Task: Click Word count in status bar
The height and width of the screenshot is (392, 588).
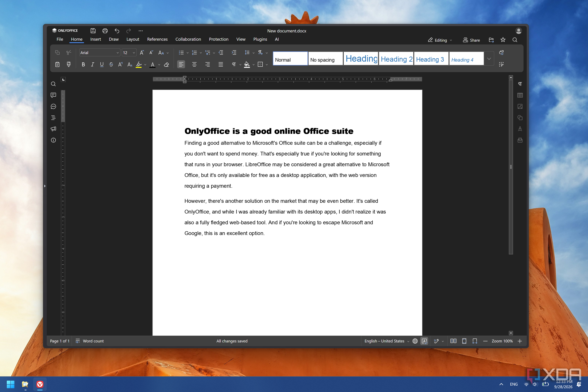Action: (90, 341)
